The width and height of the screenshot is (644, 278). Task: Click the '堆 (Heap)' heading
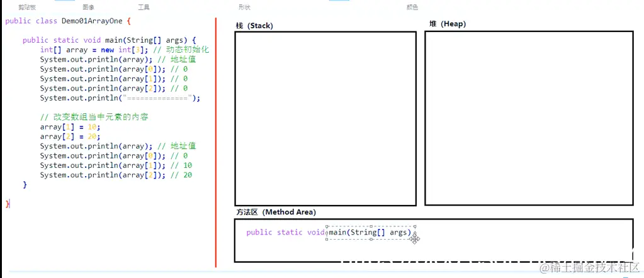(x=448, y=25)
